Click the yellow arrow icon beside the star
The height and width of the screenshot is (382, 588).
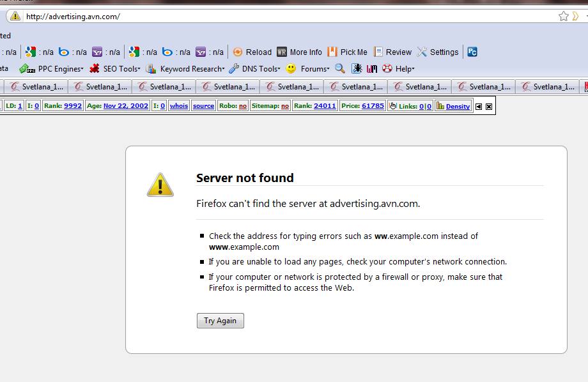point(576,16)
